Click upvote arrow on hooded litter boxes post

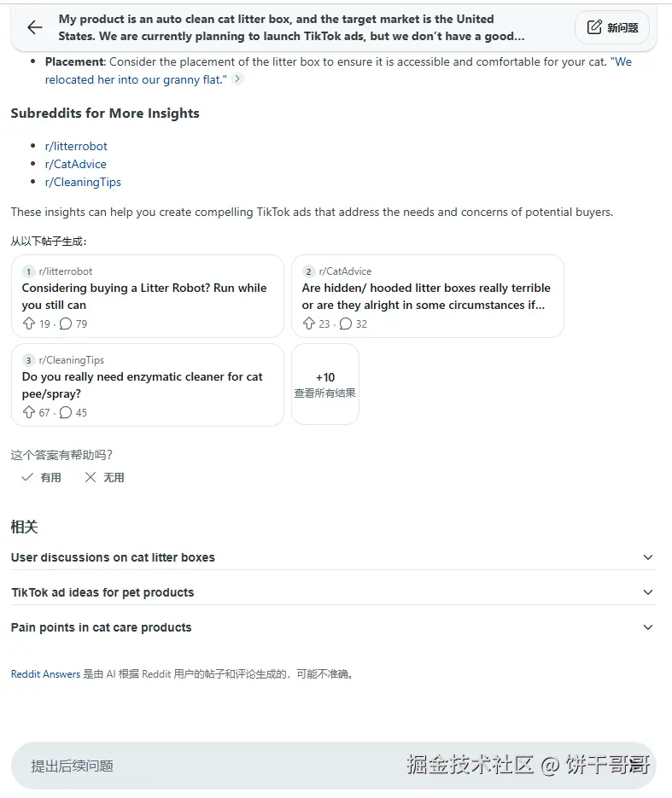pos(309,324)
